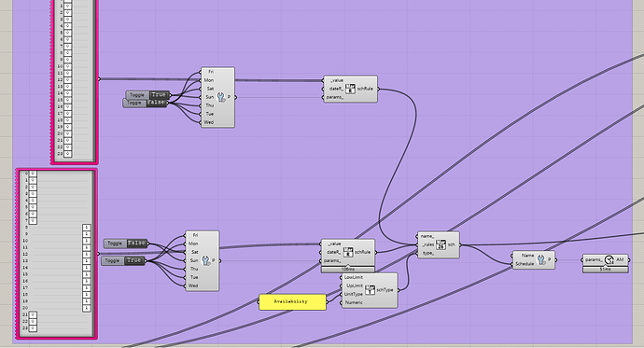644x348 pixels.
Task: Click the Numeric input port
Action: (x=354, y=302)
